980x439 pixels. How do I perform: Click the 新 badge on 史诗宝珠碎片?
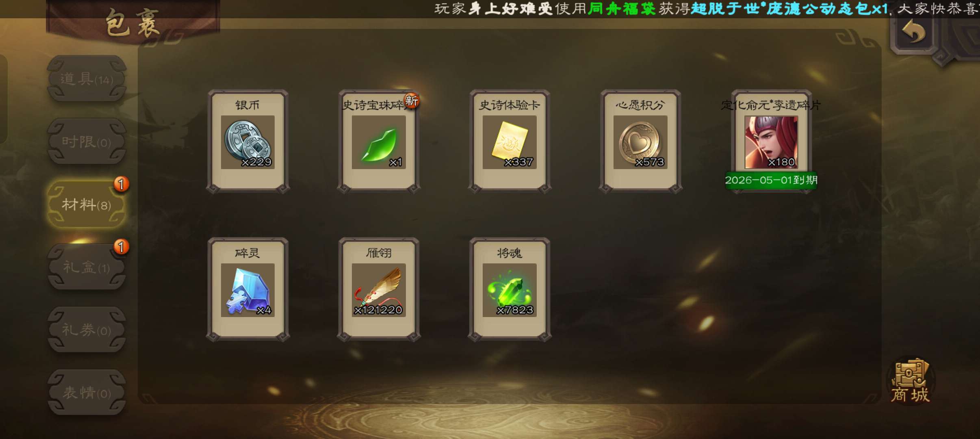411,100
